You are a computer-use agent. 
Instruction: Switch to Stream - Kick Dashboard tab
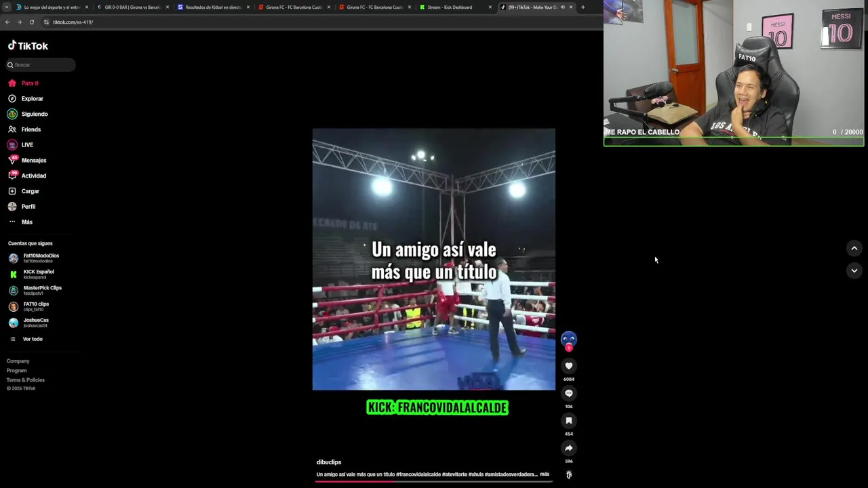[456, 7]
